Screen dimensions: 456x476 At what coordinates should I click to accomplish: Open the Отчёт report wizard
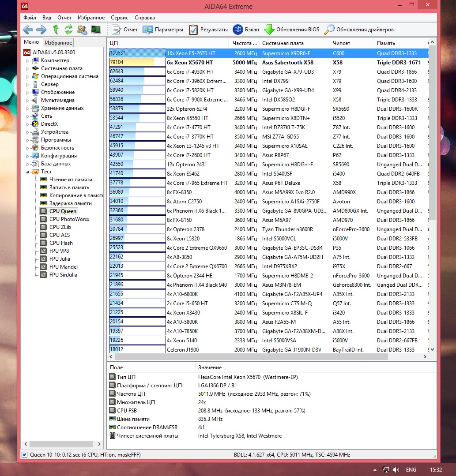[125, 30]
